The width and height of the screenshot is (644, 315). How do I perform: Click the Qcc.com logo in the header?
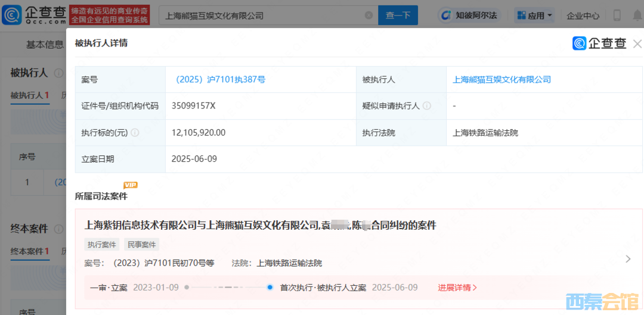pos(34,15)
